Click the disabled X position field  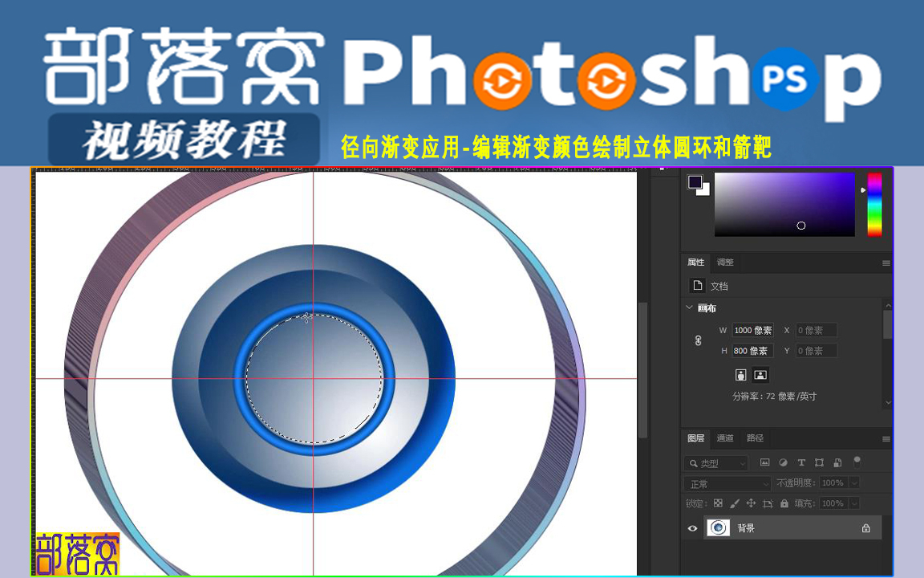[817, 330]
